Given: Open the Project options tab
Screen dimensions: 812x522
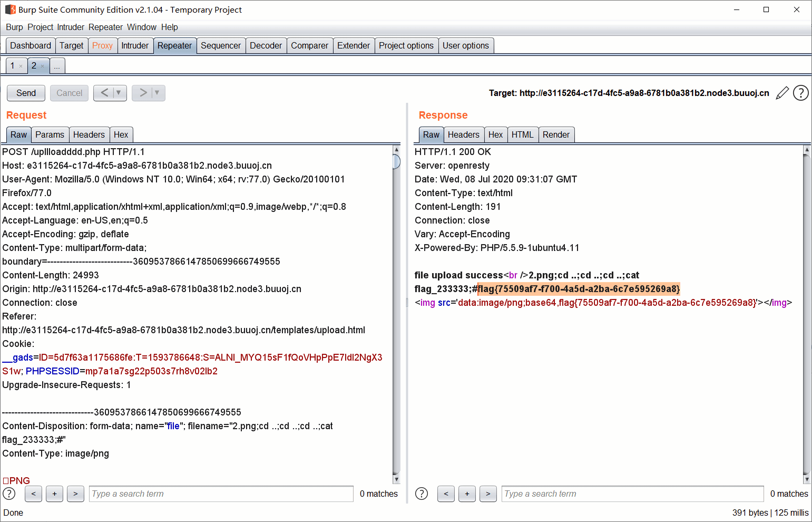Looking at the screenshot, I should [406, 45].
